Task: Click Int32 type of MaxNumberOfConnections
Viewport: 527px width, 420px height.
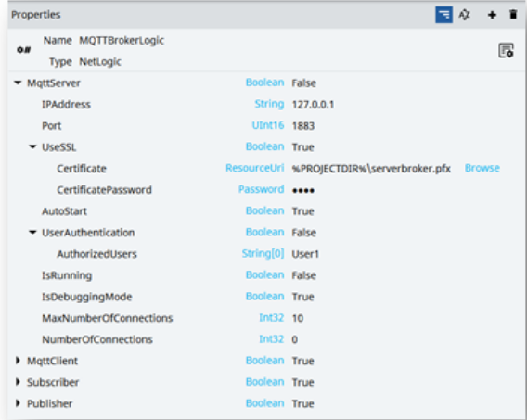Action: [271, 318]
